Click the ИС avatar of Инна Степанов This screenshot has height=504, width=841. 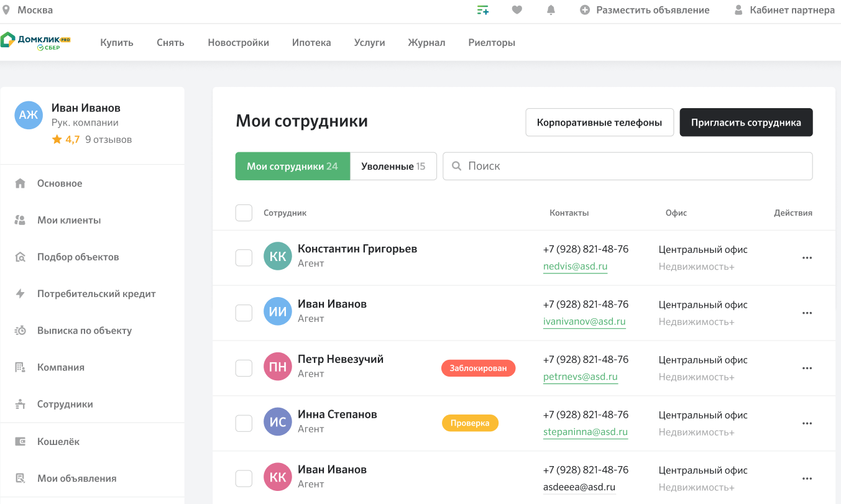pyautogui.click(x=278, y=422)
